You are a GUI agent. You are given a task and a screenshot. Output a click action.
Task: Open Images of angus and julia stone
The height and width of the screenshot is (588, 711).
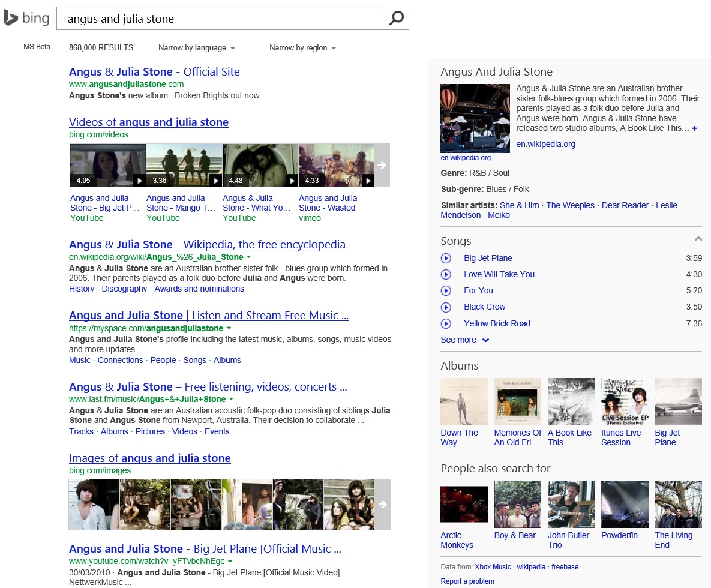tap(149, 458)
